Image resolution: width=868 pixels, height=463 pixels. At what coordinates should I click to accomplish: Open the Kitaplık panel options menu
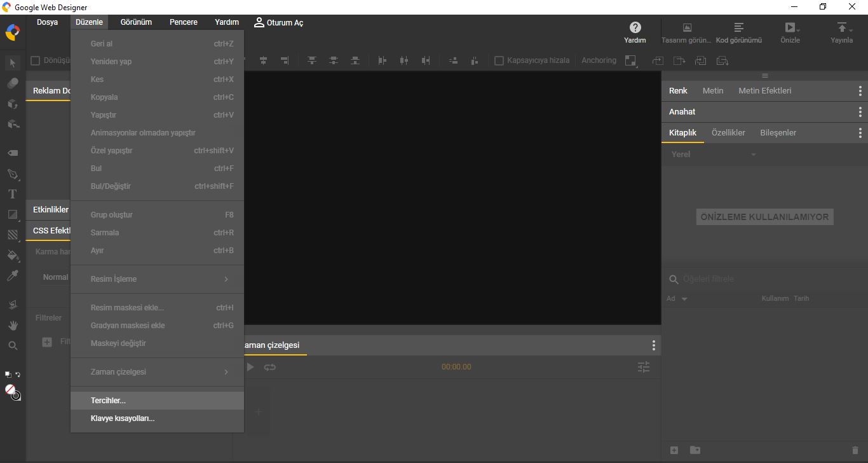[x=860, y=133]
